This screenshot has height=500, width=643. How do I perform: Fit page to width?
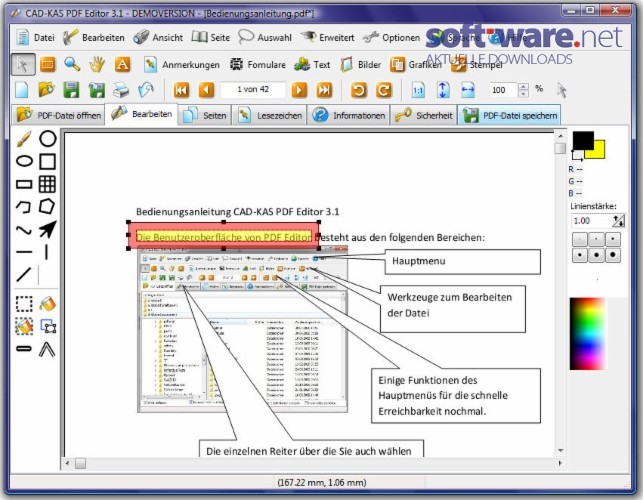click(x=468, y=90)
